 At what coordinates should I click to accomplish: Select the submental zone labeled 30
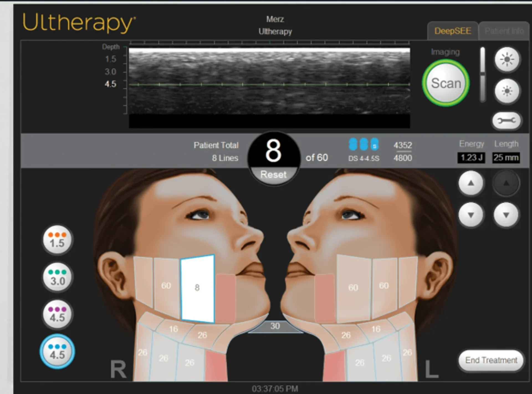click(275, 326)
